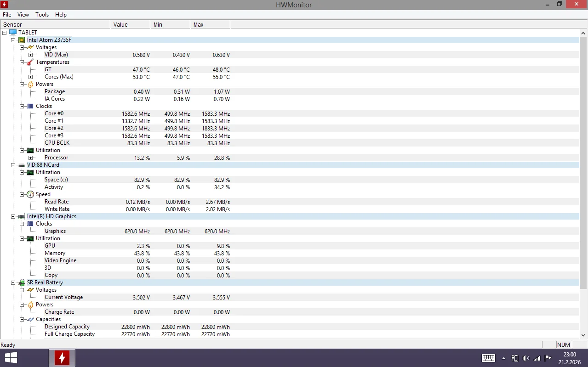Image resolution: width=588 pixels, height=367 pixels.
Task: Click the Voltages icon under Intel Atom Z3735F
Action: (x=30, y=47)
